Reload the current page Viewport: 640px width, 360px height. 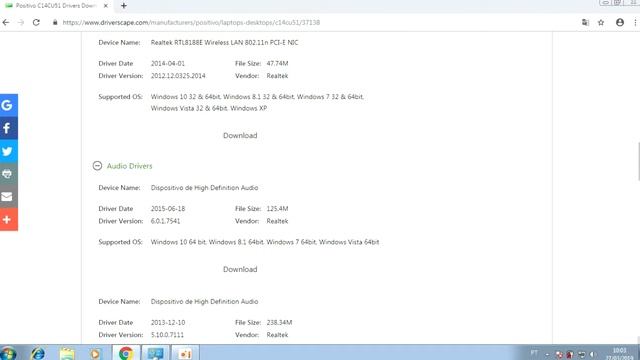pyautogui.click(x=36, y=22)
